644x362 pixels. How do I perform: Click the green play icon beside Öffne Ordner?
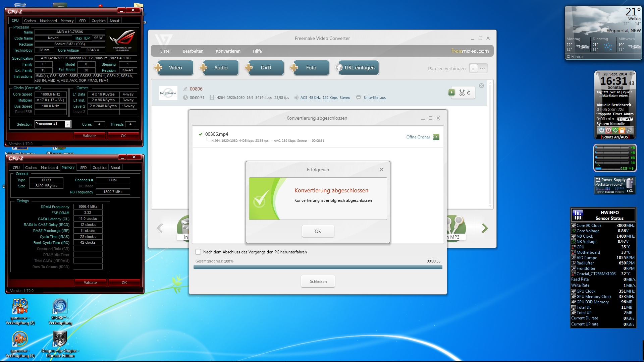point(436,137)
